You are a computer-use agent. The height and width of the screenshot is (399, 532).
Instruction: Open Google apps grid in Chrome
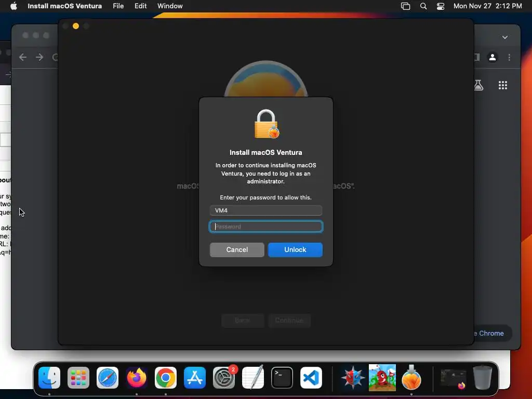pyautogui.click(x=503, y=85)
